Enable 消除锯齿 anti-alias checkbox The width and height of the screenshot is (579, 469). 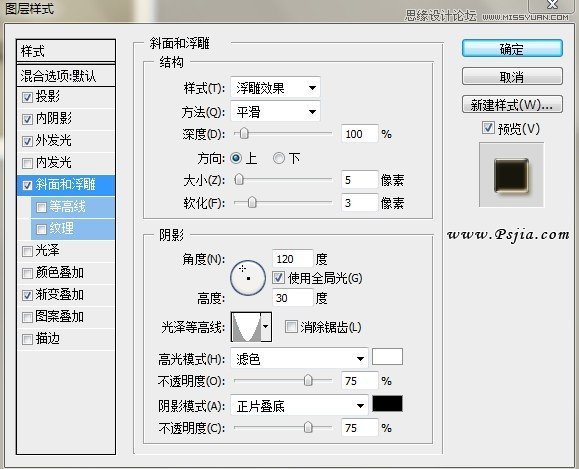291,326
